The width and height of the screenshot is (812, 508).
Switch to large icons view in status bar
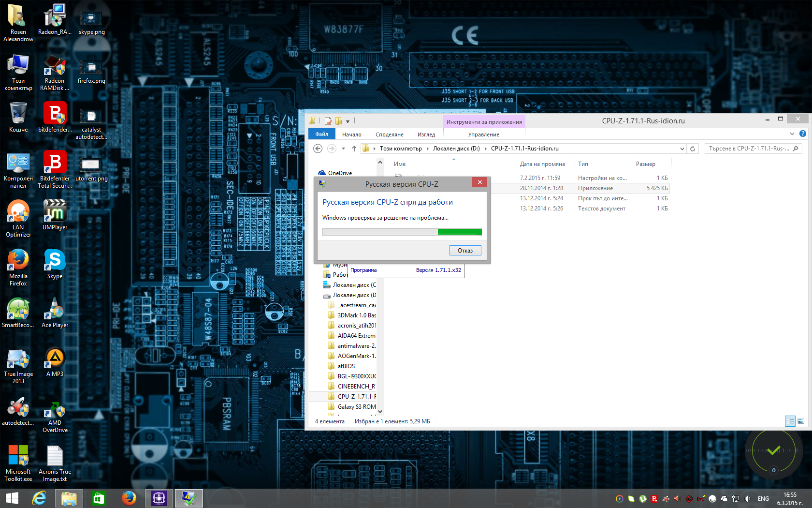tap(801, 421)
